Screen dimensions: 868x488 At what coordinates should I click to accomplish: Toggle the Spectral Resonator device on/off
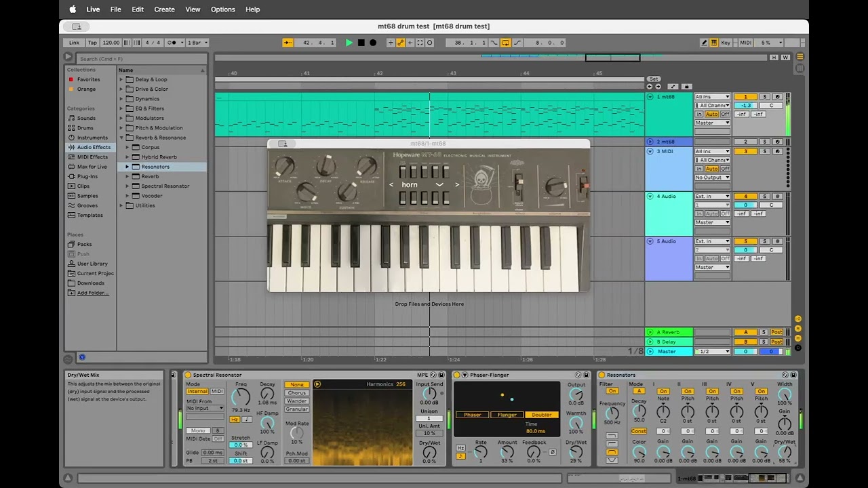point(189,375)
